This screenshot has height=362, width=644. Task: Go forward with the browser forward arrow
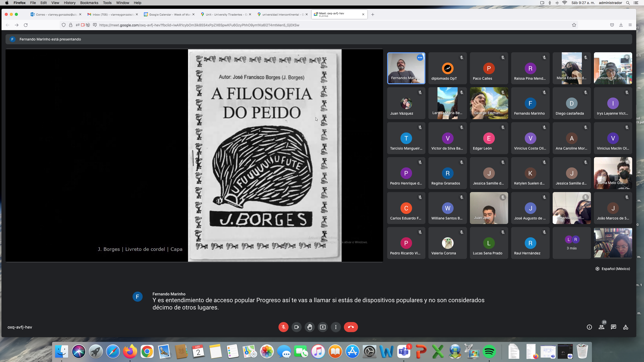pos(17,25)
